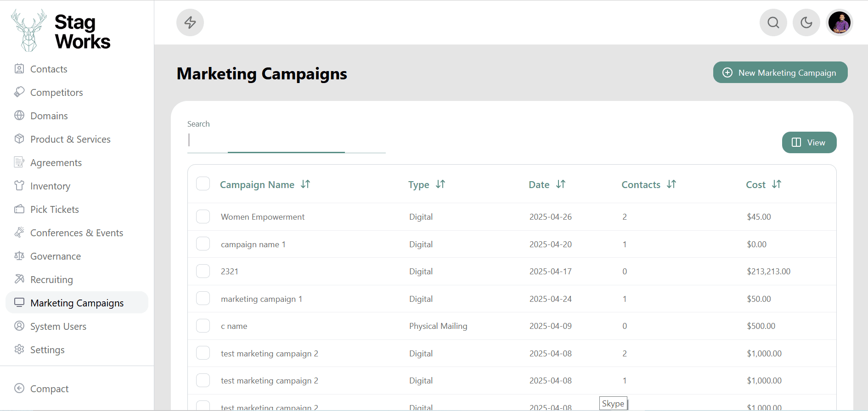
Task: Click the Settings gear icon
Action: [x=19, y=350]
